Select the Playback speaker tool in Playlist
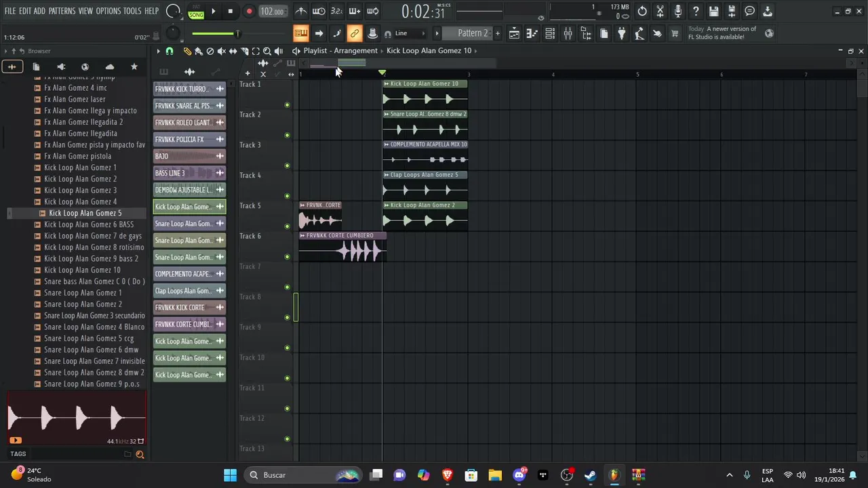Image resolution: width=868 pixels, height=488 pixels. pos(279,51)
